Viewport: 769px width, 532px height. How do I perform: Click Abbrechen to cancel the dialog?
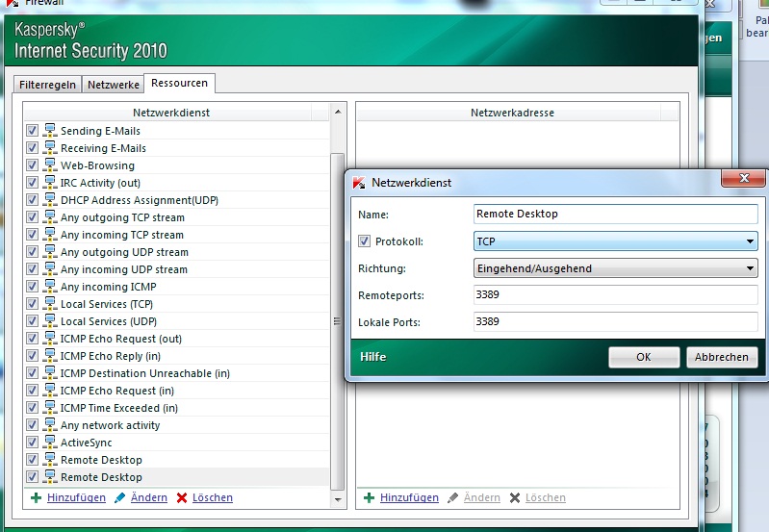(722, 357)
